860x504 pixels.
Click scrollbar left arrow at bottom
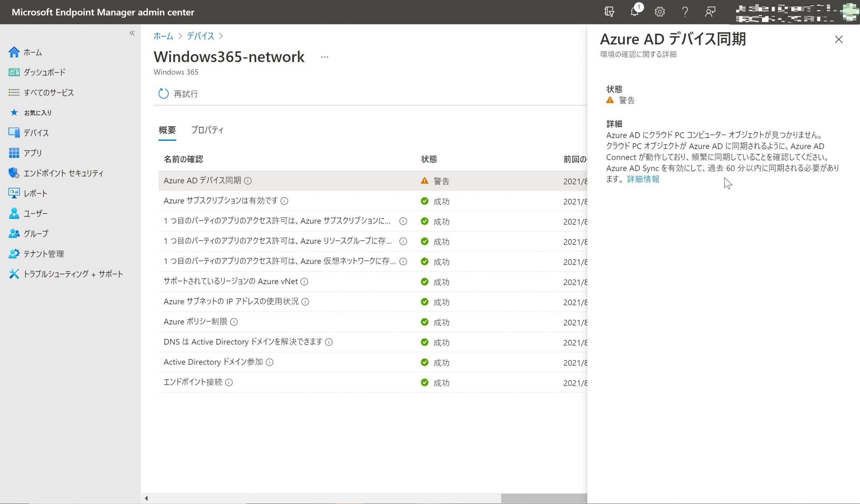tap(146, 498)
